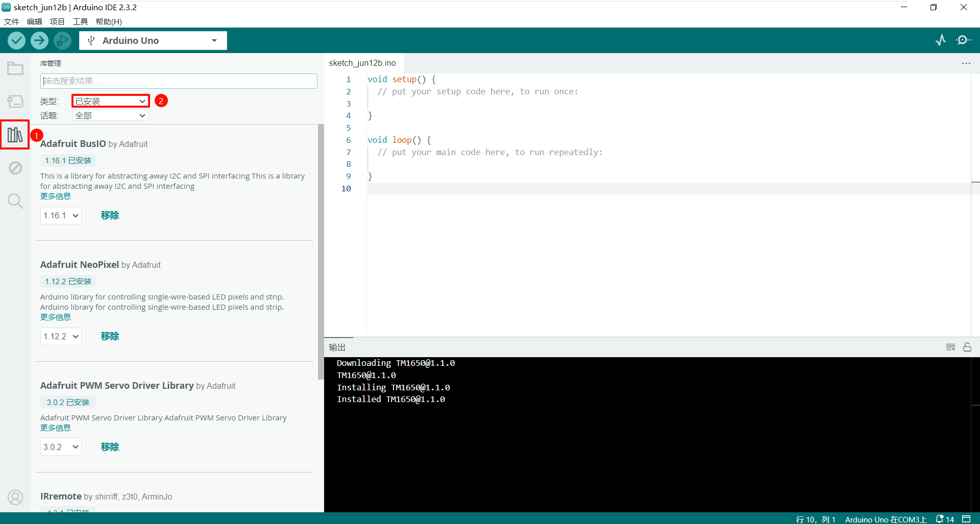Click the Downloading TM1650@1.1.0 output line
Image resolution: width=980 pixels, height=524 pixels.
pos(396,363)
